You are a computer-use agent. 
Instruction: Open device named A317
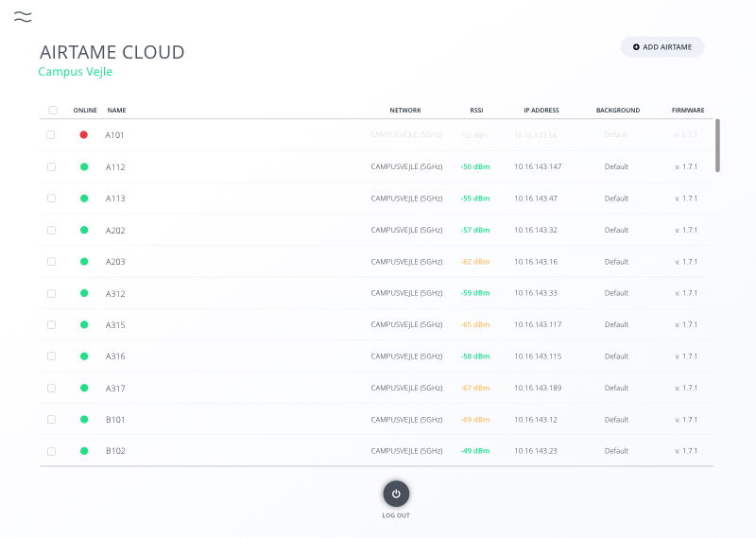(x=115, y=388)
